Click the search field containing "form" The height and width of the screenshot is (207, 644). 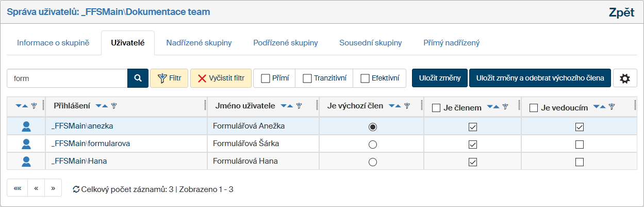(x=67, y=78)
